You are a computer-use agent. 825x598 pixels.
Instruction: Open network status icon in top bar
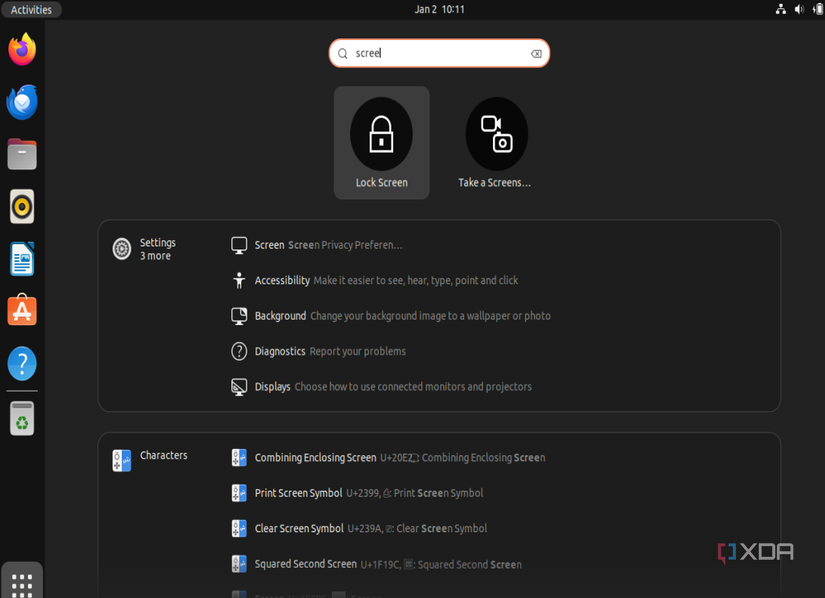click(x=781, y=9)
